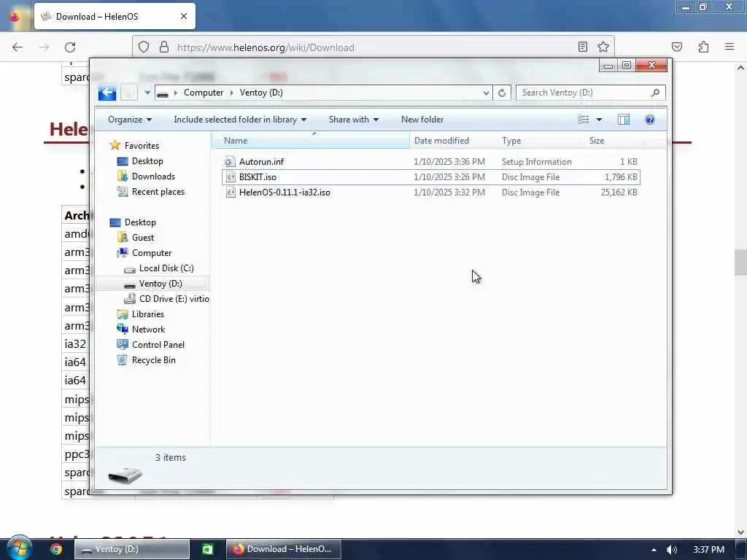The image size is (747, 560).
Task: Close the Download – HelenOS tab
Action: [x=184, y=16]
